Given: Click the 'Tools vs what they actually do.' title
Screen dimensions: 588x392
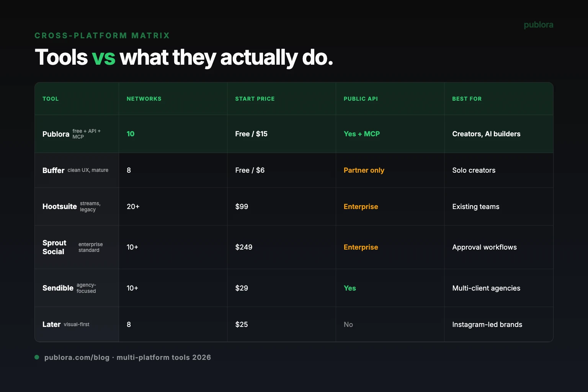Looking at the screenshot, I should (184, 57).
